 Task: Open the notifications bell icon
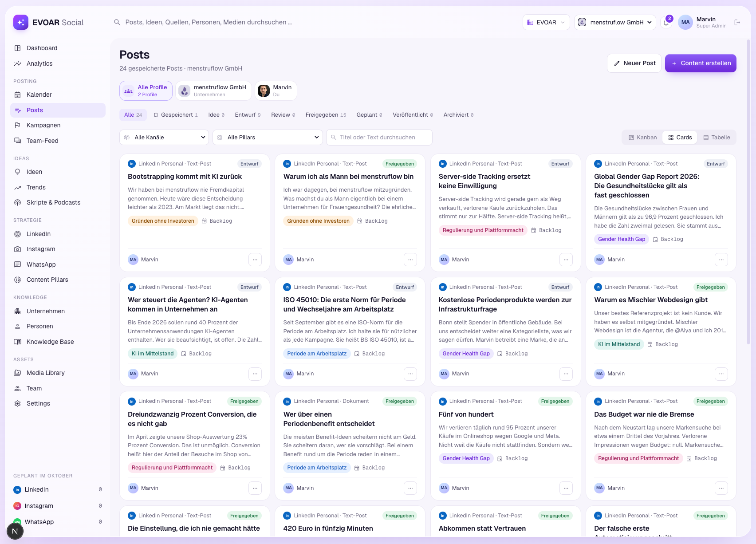666,23
